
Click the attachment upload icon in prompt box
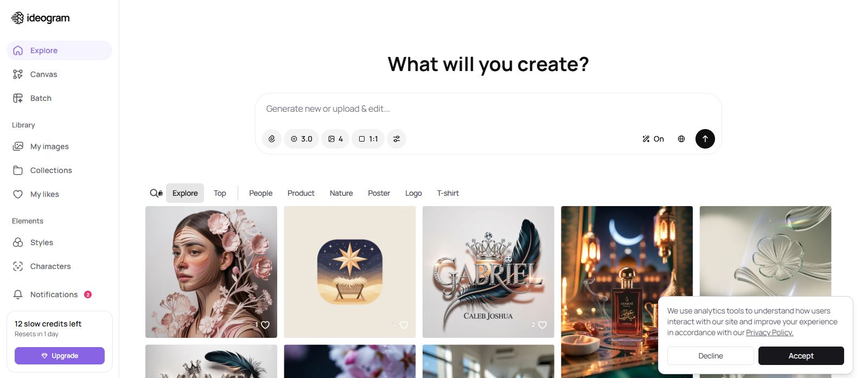[x=272, y=139]
